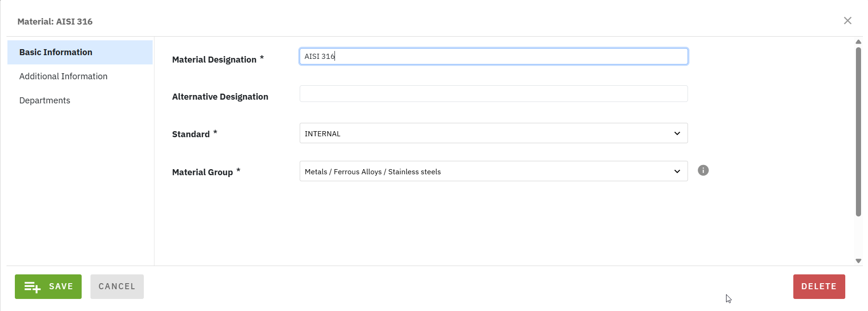Click the scrollbar down arrow
The height and width of the screenshot is (311, 868).
tap(858, 261)
